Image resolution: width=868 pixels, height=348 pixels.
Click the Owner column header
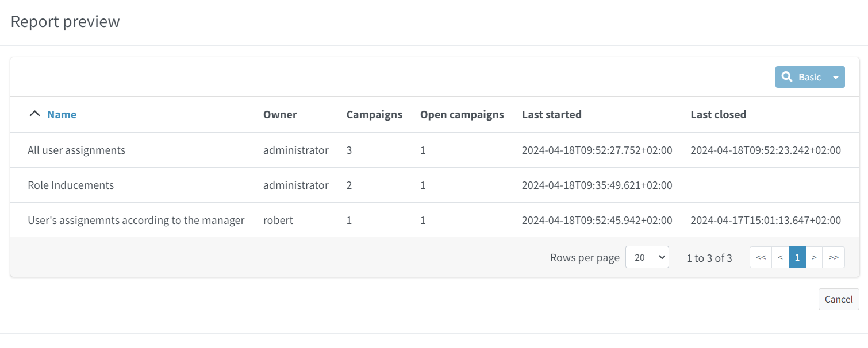pyautogui.click(x=280, y=114)
